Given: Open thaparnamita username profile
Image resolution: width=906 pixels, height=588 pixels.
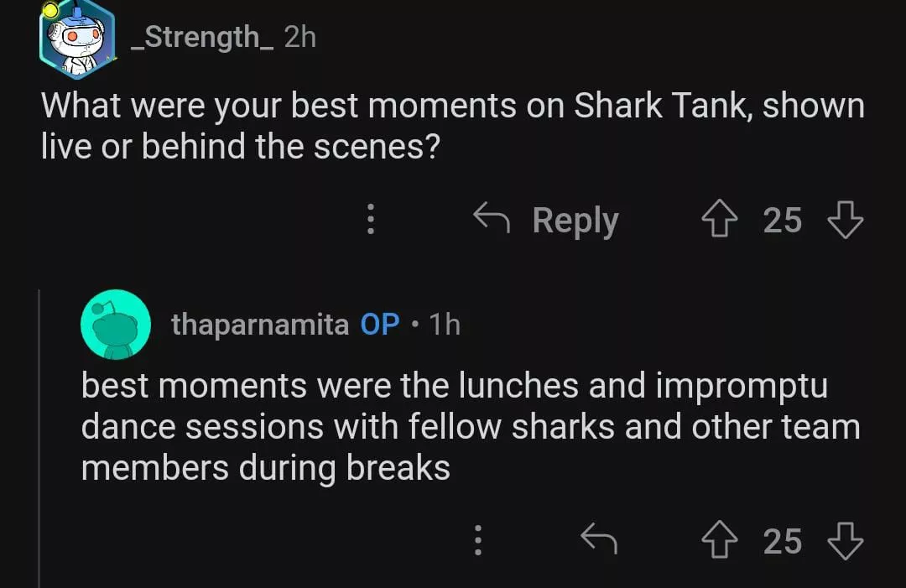Looking at the screenshot, I should (x=259, y=325).
